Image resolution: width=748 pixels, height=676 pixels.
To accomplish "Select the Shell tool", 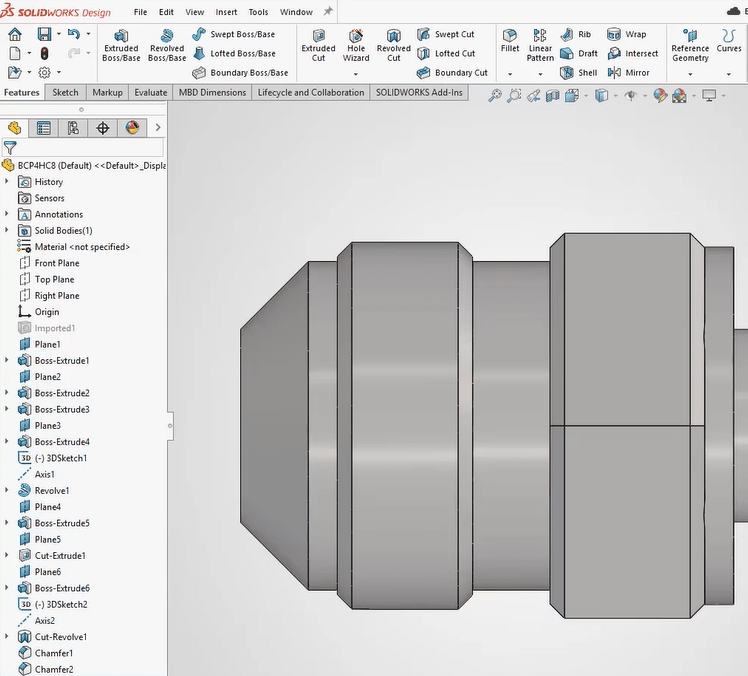I will click(x=579, y=73).
